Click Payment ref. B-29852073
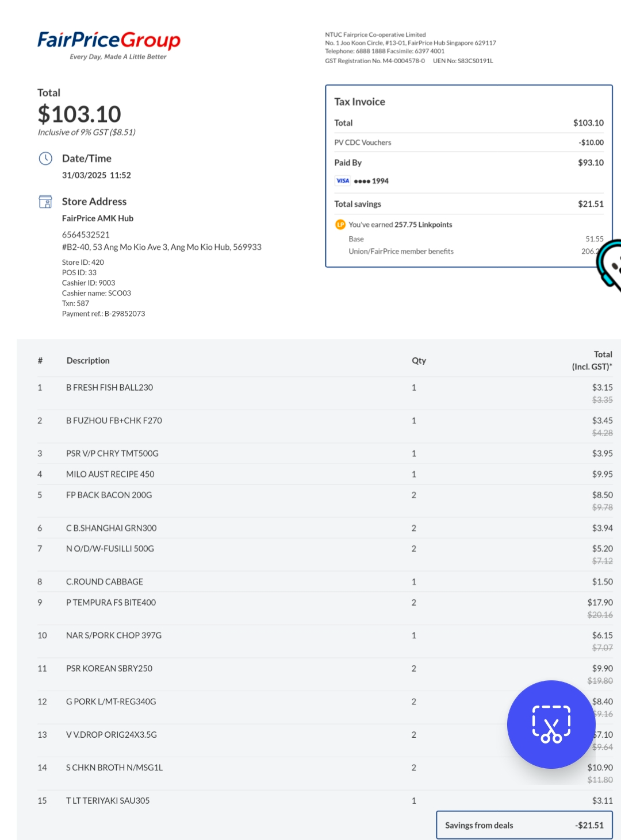Viewport: 621px width, 840px height. pos(103,314)
